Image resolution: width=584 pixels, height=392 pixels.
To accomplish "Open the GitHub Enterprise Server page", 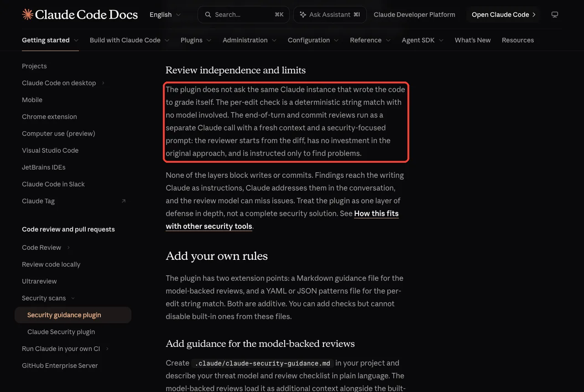I will click(x=60, y=366).
